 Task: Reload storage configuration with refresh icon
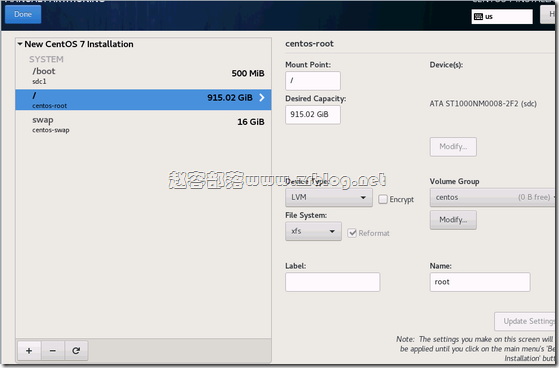coord(76,351)
